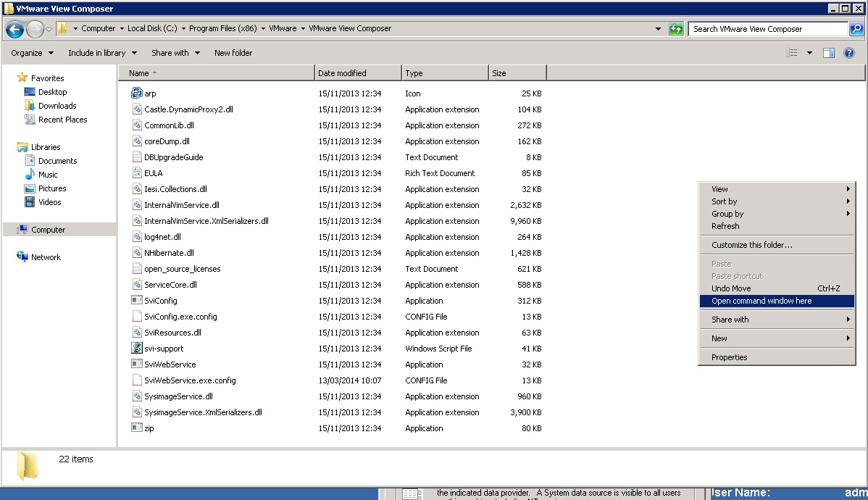Open the recent pages dropdown arrow
Image resolution: width=868 pixels, height=500 pixels.
(x=49, y=29)
